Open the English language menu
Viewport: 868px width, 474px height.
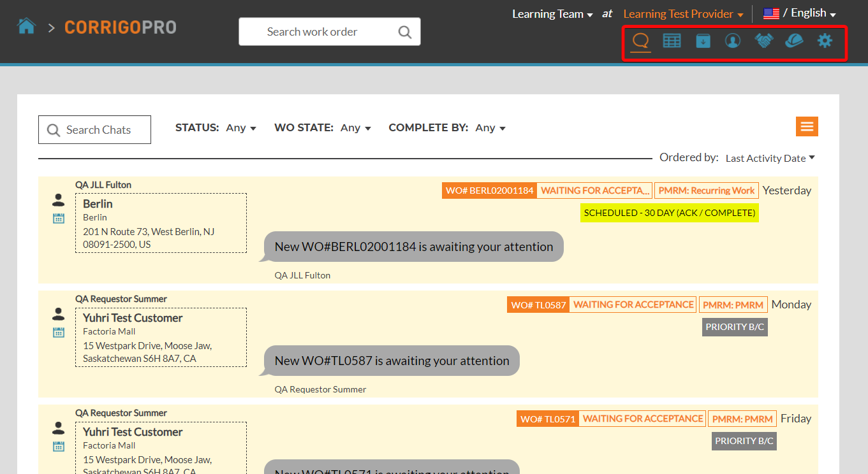[x=811, y=13]
